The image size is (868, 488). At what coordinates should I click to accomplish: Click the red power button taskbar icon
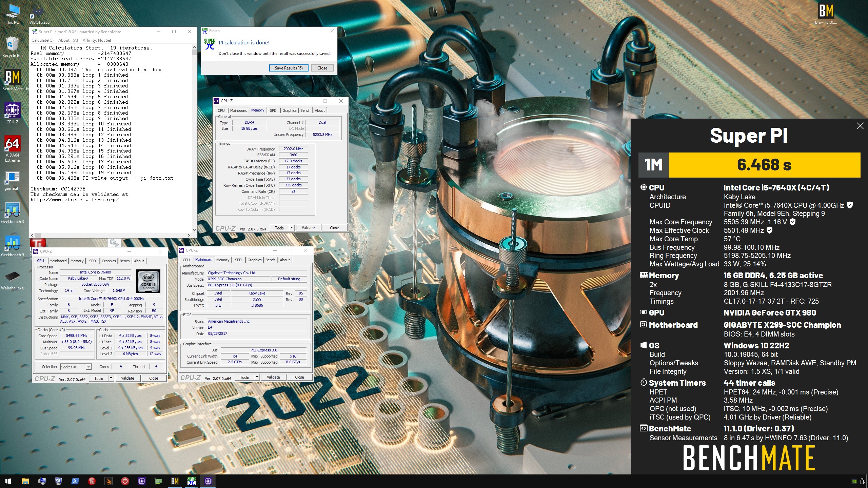pos(125,481)
